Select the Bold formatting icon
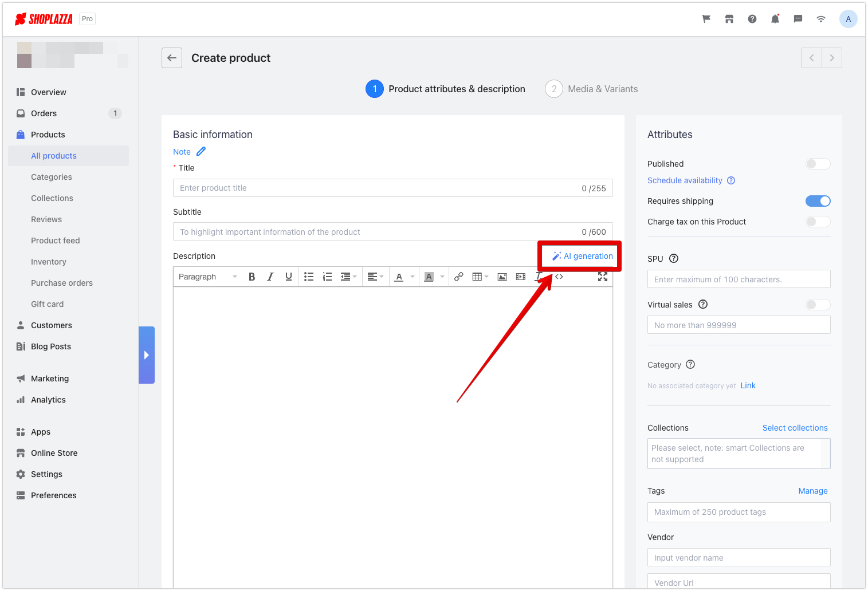868x591 pixels. (x=252, y=277)
